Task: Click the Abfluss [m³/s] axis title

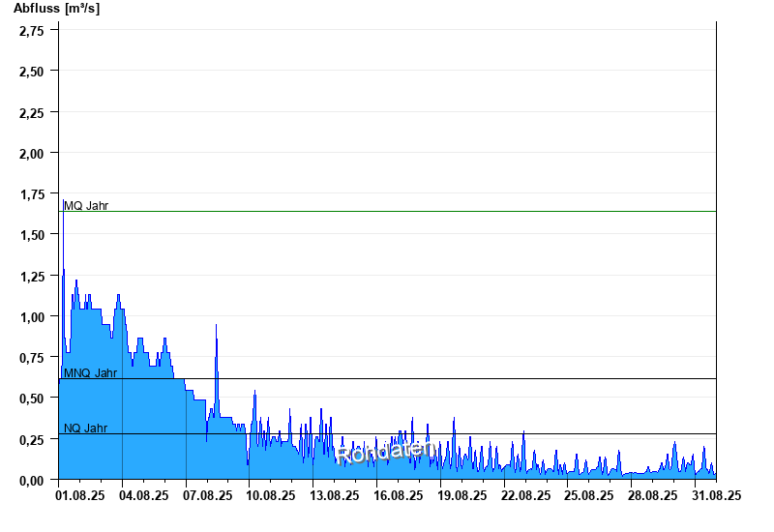Action: pos(56,9)
